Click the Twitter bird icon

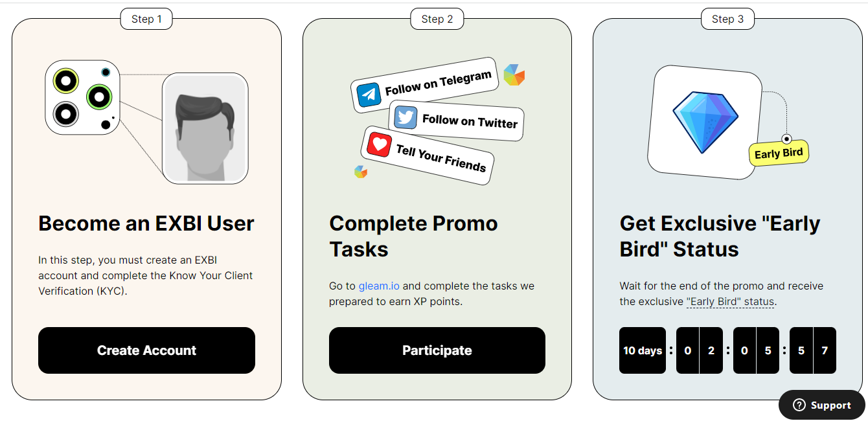(405, 118)
